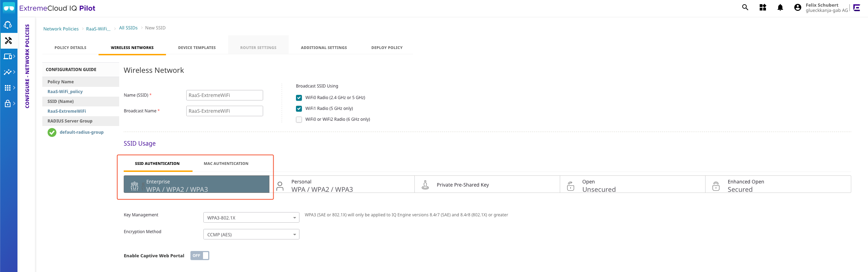Click the SSID (Name) row in guide
The image size is (868, 272).
(x=81, y=102)
